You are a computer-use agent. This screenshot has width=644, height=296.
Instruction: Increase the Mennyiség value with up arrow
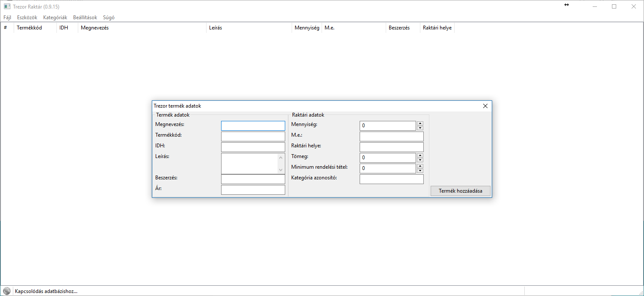click(420, 123)
